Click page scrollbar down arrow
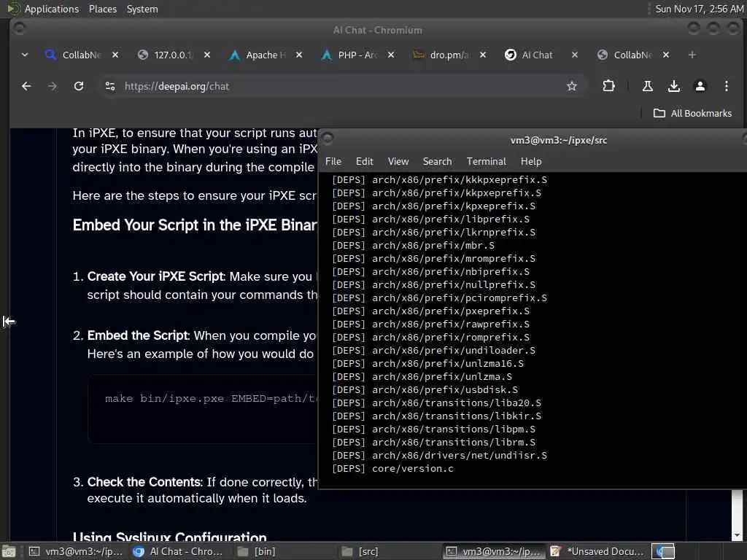Viewport: 747px width, 560px height. point(737,535)
